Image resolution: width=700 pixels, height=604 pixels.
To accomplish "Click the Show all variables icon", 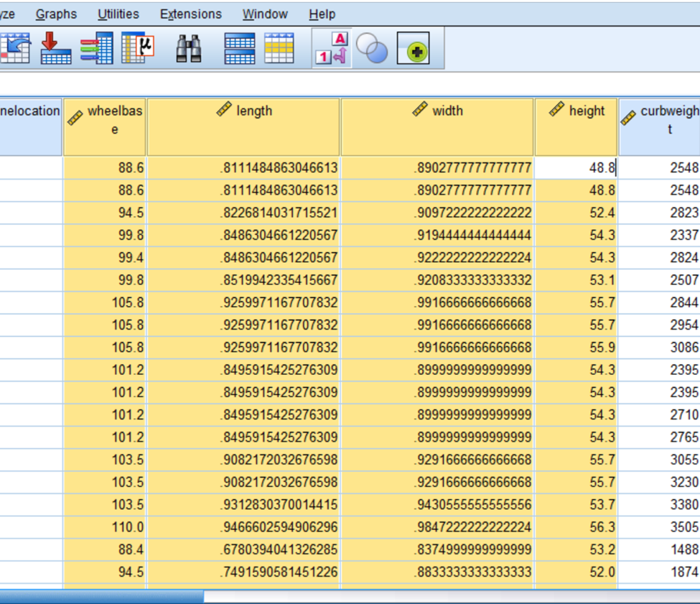I will tap(414, 47).
